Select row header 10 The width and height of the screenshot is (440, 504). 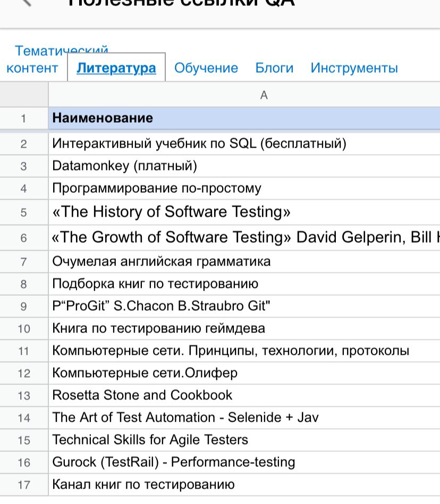pyautogui.click(x=24, y=329)
